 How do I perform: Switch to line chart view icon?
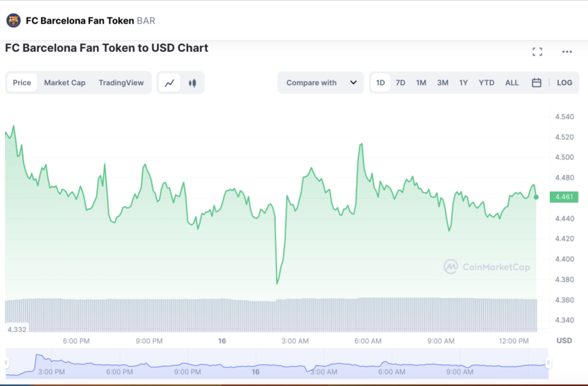[169, 83]
